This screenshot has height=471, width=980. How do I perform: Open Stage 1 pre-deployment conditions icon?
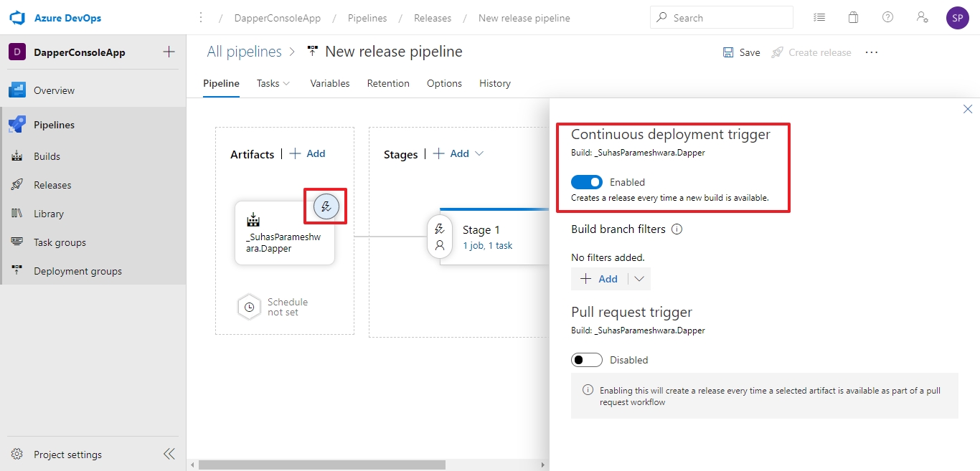440,229
